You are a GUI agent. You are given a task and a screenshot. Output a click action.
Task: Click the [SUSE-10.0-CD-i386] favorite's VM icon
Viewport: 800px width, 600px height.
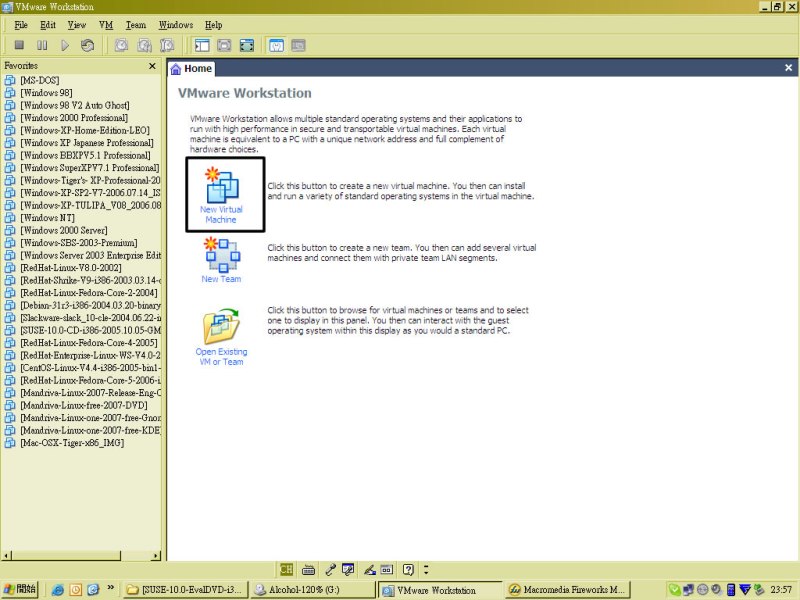point(10,330)
